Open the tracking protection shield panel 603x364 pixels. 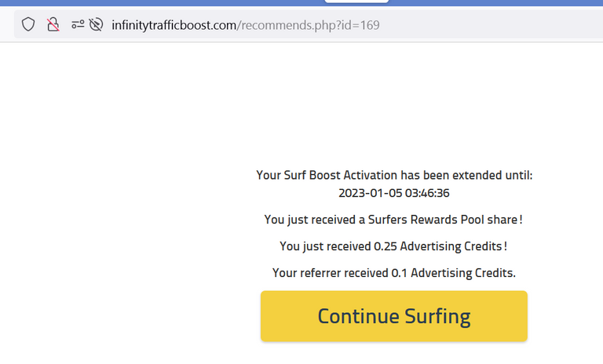(x=28, y=24)
